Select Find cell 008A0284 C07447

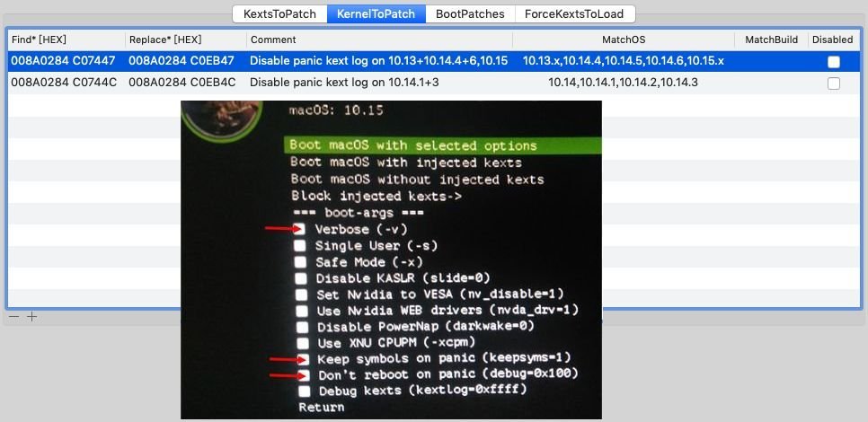click(64, 61)
